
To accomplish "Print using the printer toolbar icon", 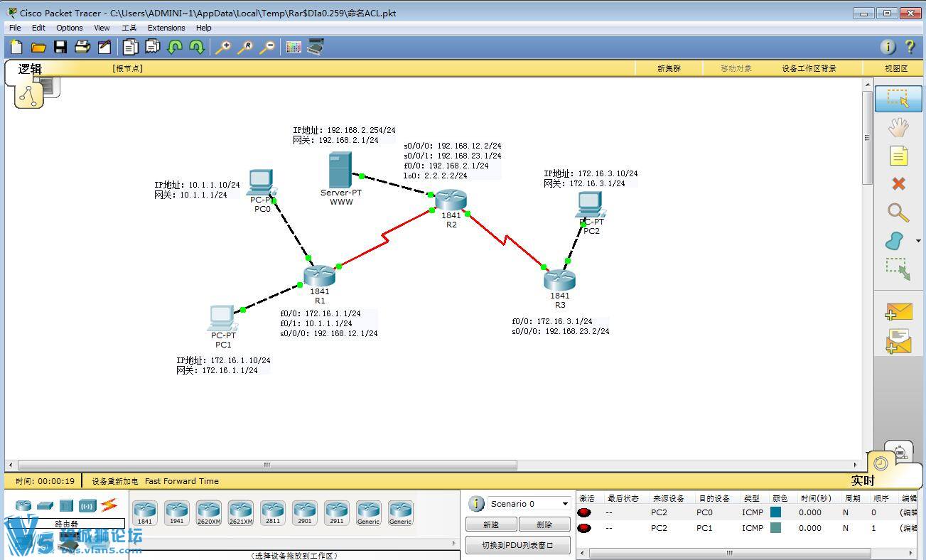I will pyautogui.click(x=82, y=47).
